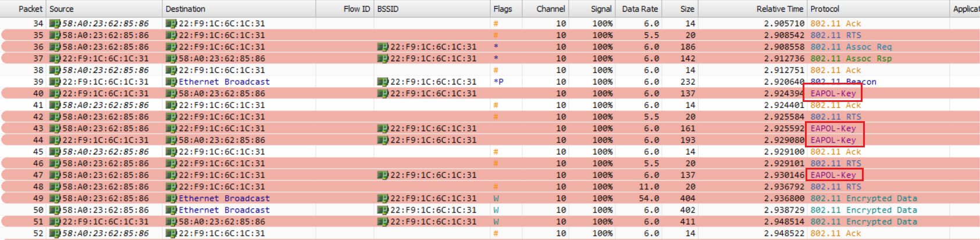Select the Beacon packet 39 row
This screenshot has height=240, width=980.
(x=490, y=82)
